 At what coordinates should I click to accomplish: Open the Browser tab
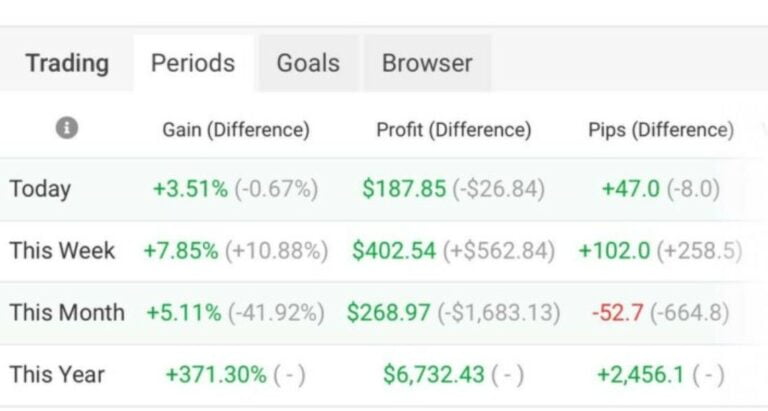click(x=427, y=63)
